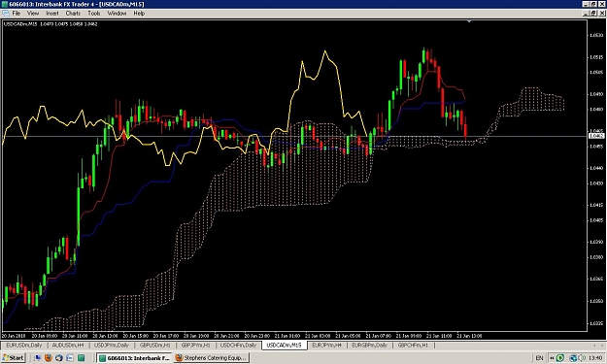607x364 pixels.
Task: Click Show Desktop quick launch icon
Action: (38, 358)
